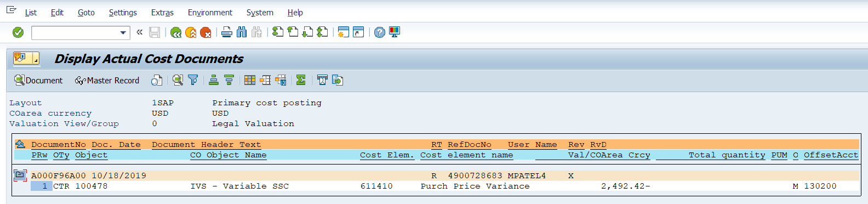The height and width of the screenshot is (204, 868).
Task: Open the Help menu
Action: 295,12
